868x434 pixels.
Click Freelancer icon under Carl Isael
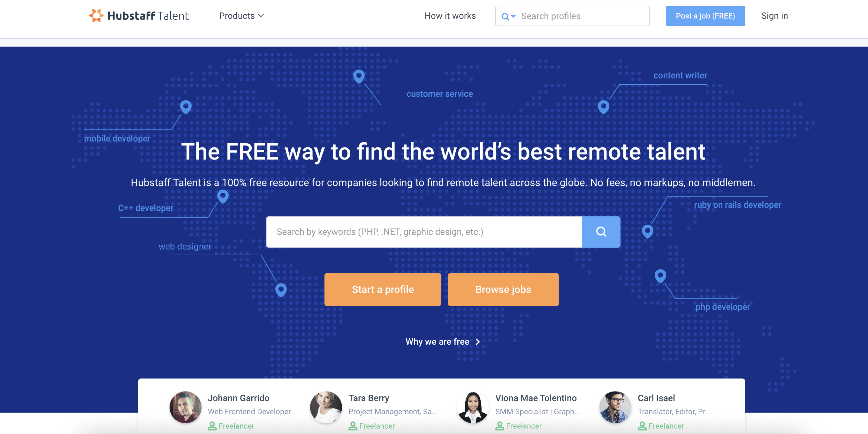click(x=642, y=426)
